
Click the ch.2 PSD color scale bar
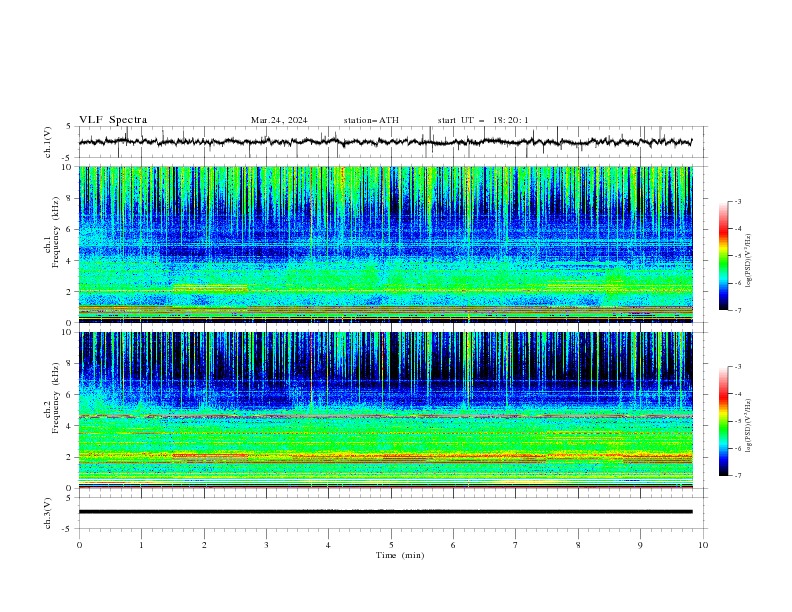[723, 421]
